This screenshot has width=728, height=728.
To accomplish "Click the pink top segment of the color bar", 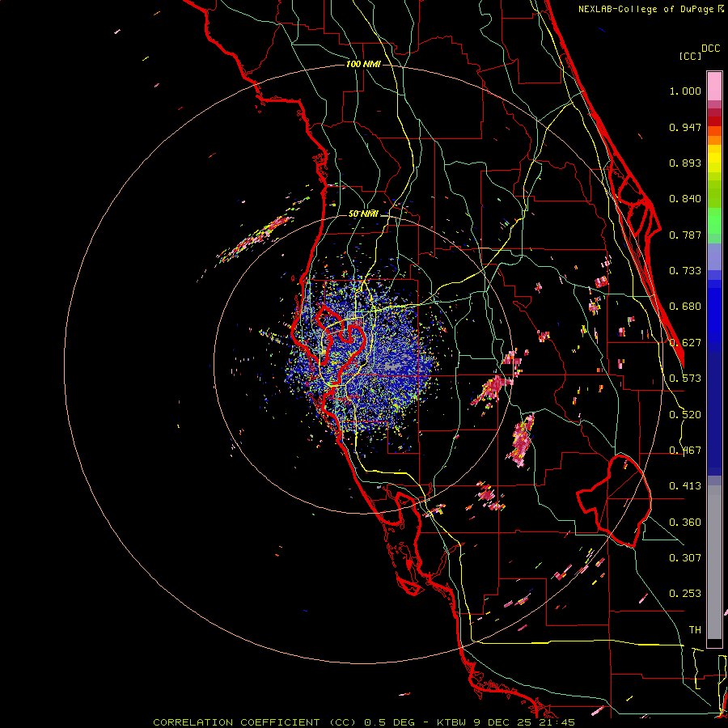I will (x=714, y=87).
